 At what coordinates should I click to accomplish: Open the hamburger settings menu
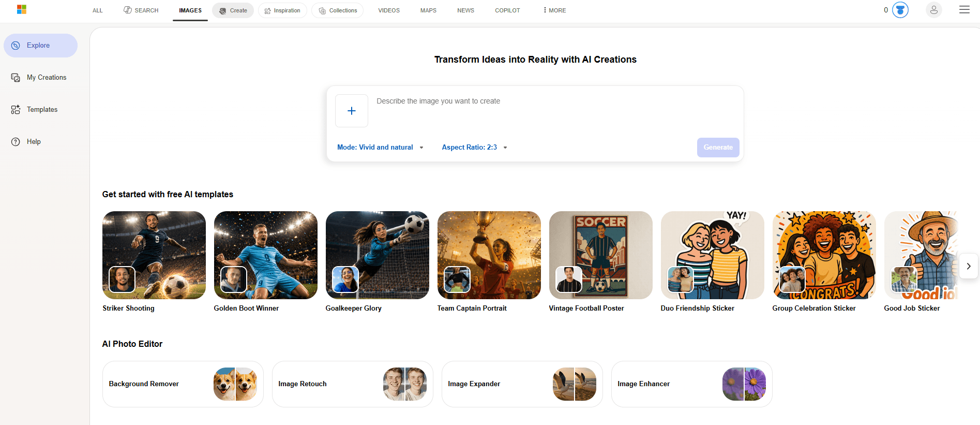pyautogui.click(x=964, y=10)
